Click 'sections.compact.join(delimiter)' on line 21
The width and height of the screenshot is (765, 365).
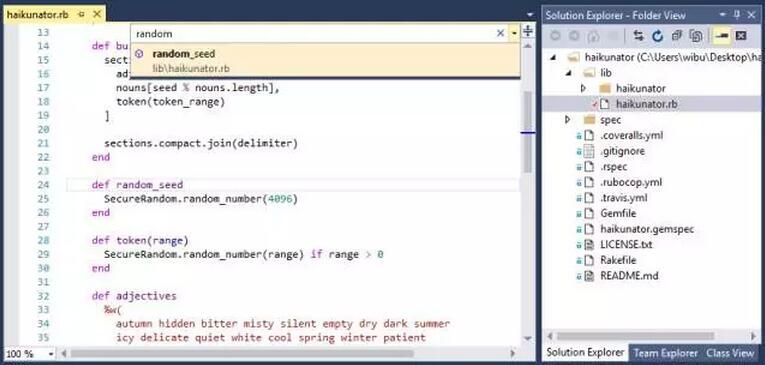coord(201,143)
